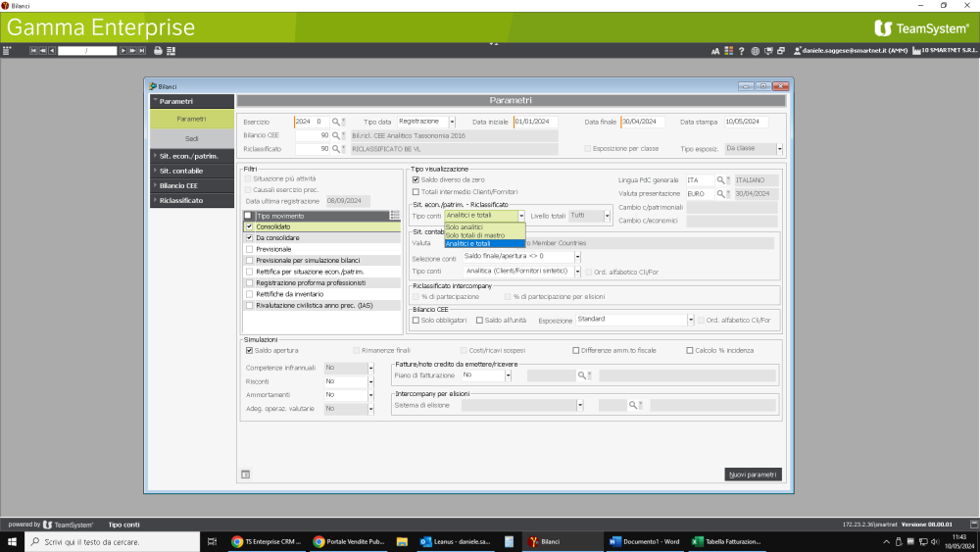This screenshot has height=552, width=980.
Task: Go to the first record using navigation arrow
Action: click(x=34, y=50)
